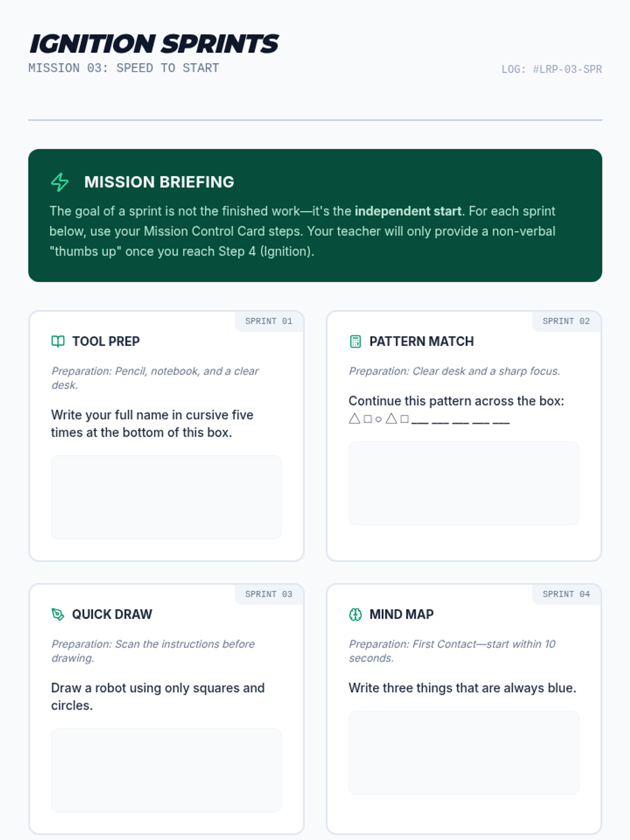The height and width of the screenshot is (840, 630).
Task: Click the Pattern Match answer box
Action: 464,483
